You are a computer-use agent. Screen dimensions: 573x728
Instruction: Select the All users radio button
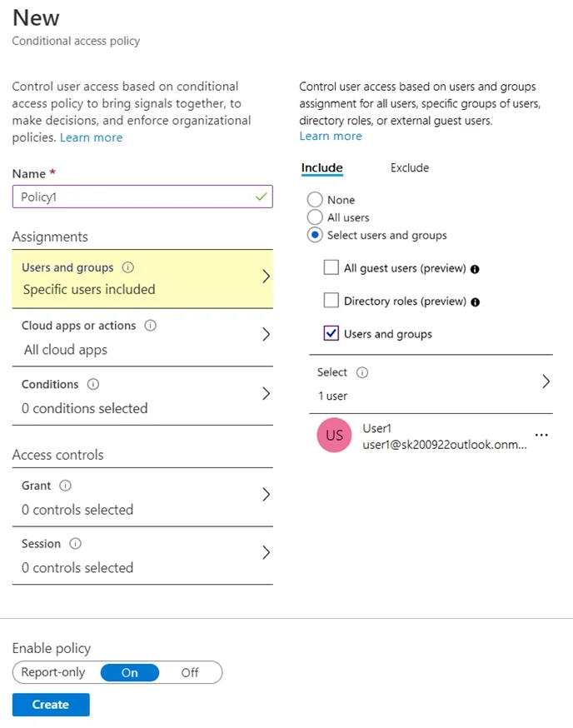tap(315, 217)
